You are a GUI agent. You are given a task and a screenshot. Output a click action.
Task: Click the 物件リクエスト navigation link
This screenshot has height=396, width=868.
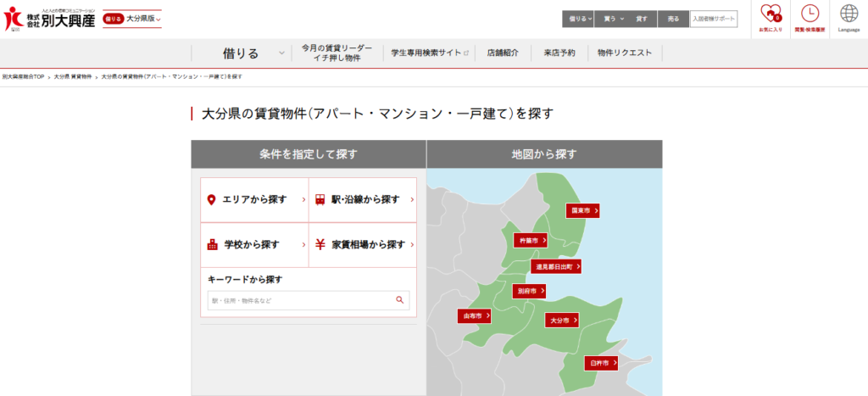click(x=625, y=53)
